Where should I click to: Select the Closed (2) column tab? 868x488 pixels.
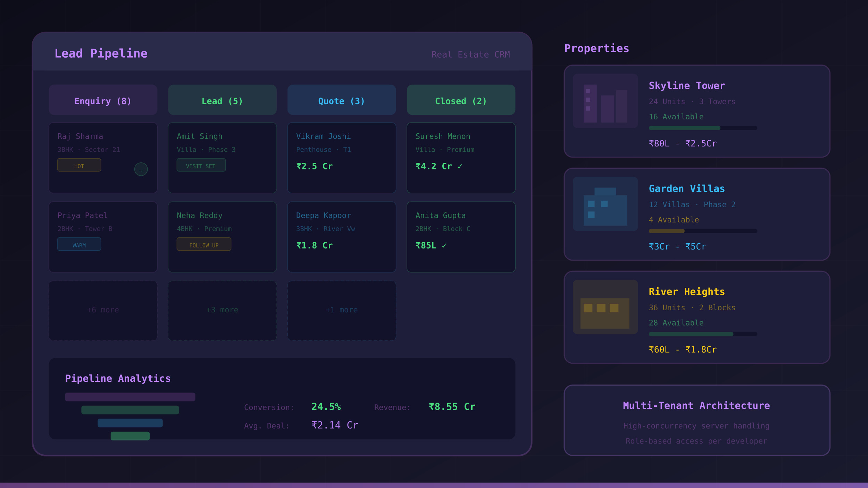pyautogui.click(x=461, y=100)
